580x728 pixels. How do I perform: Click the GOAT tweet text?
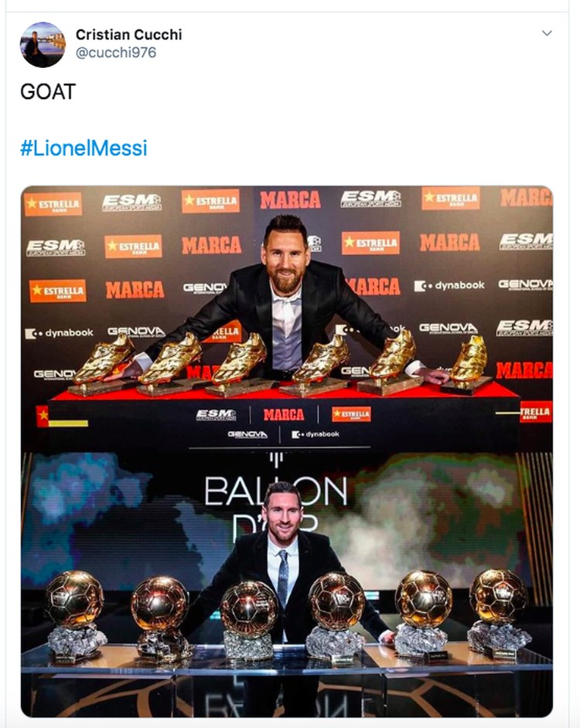point(48,91)
